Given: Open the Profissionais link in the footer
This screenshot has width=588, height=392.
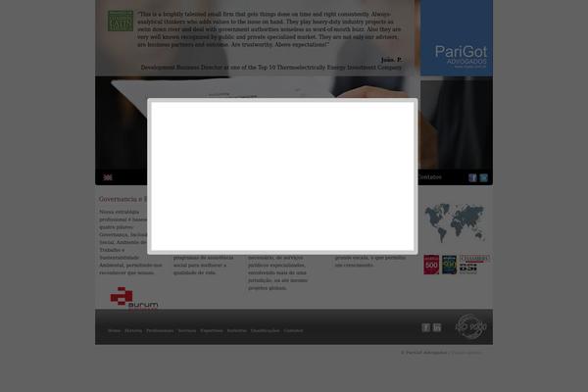Looking at the screenshot, I should click(x=160, y=330).
